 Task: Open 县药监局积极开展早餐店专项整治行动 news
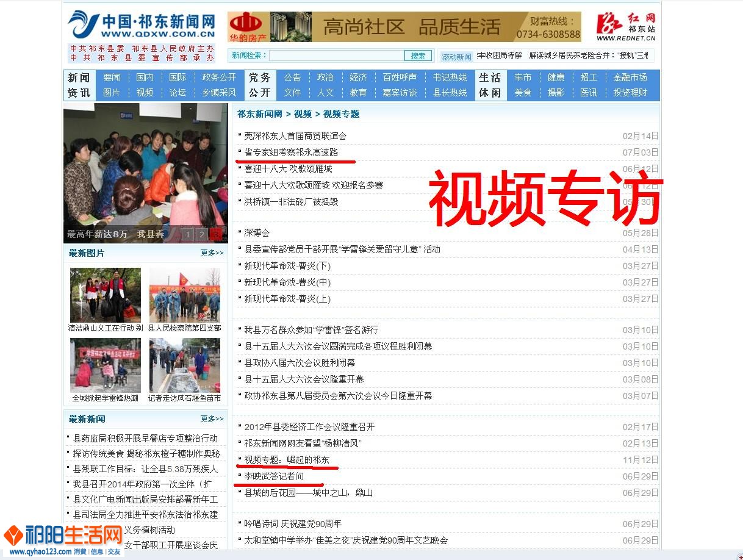145,439
